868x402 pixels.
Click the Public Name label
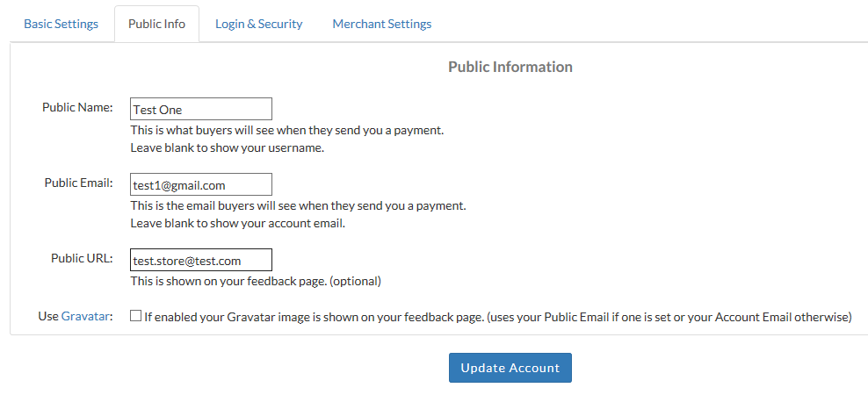[x=77, y=107]
